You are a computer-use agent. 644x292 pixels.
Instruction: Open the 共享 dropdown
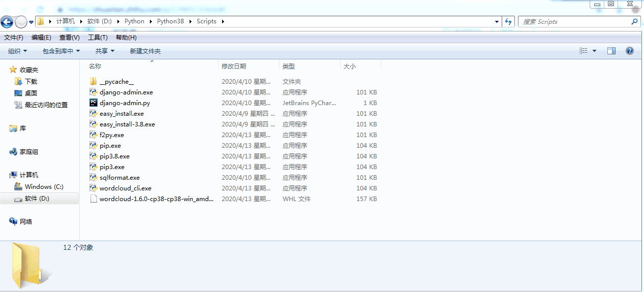(x=105, y=51)
